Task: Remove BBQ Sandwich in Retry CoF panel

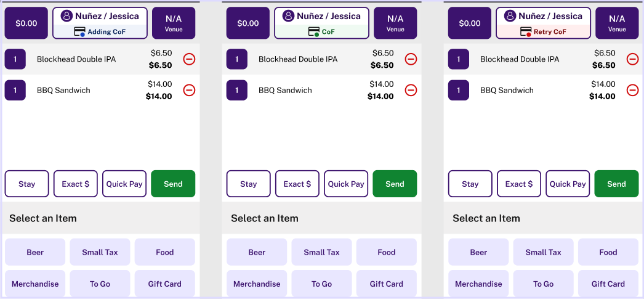Action: pyautogui.click(x=632, y=90)
